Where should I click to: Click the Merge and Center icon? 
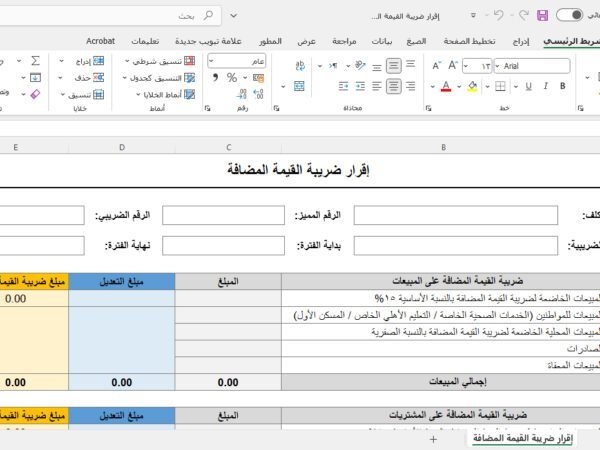[x=299, y=86]
